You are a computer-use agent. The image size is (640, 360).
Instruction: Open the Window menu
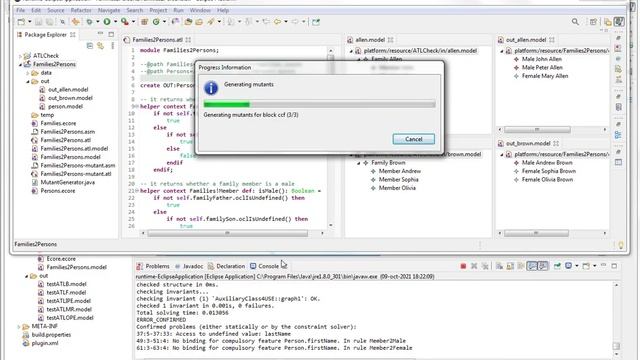coord(200,10)
